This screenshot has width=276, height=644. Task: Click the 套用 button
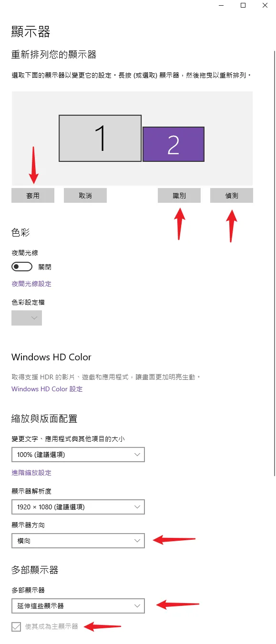tap(33, 196)
